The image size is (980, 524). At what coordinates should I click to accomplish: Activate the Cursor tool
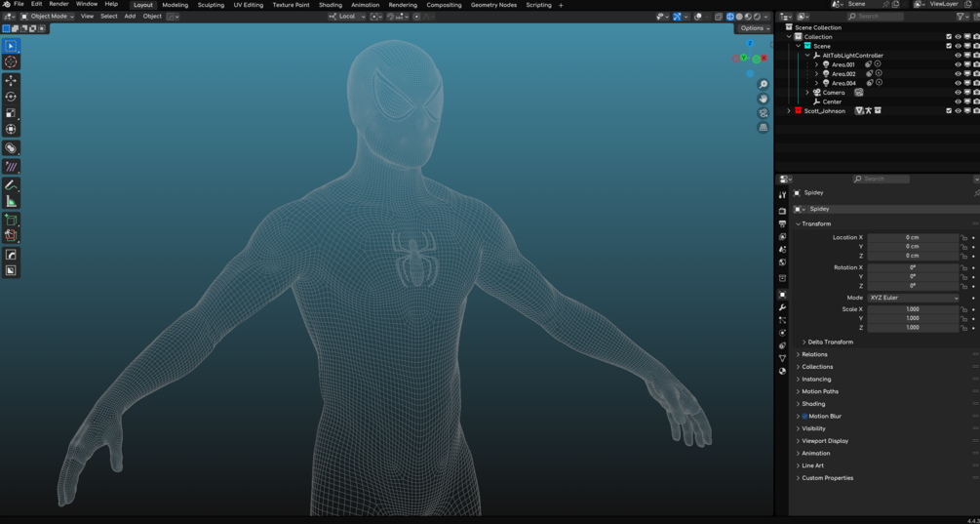pos(11,61)
